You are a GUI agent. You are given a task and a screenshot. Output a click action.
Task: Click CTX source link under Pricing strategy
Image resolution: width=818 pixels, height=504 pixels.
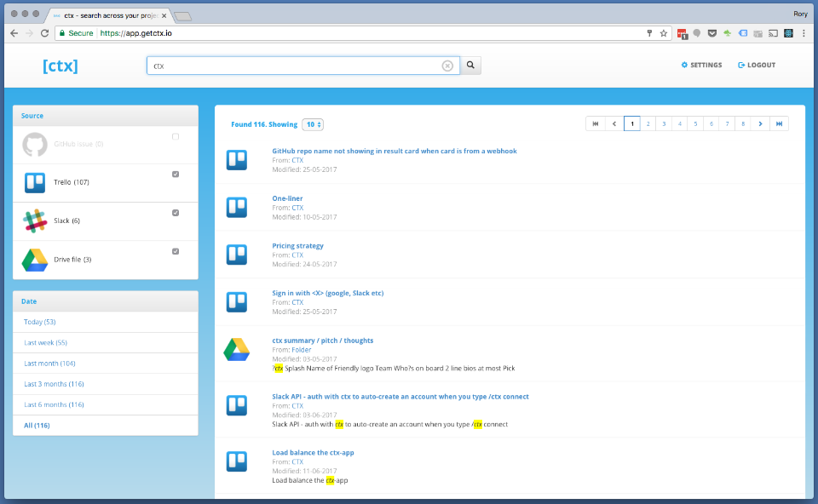297,255
